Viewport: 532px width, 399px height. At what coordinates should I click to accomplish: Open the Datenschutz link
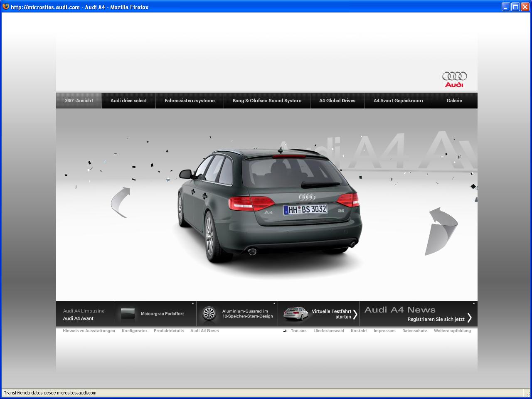(x=414, y=331)
